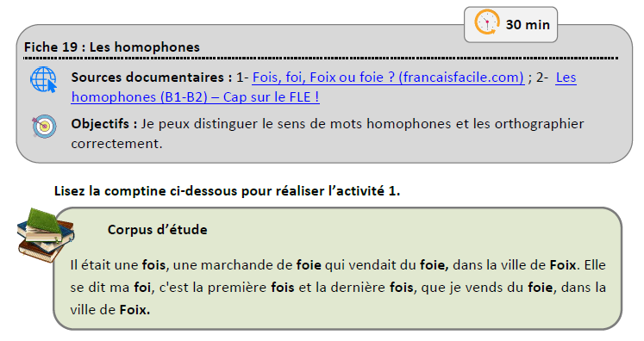Click the word "dernière" in the comptine

(358, 288)
